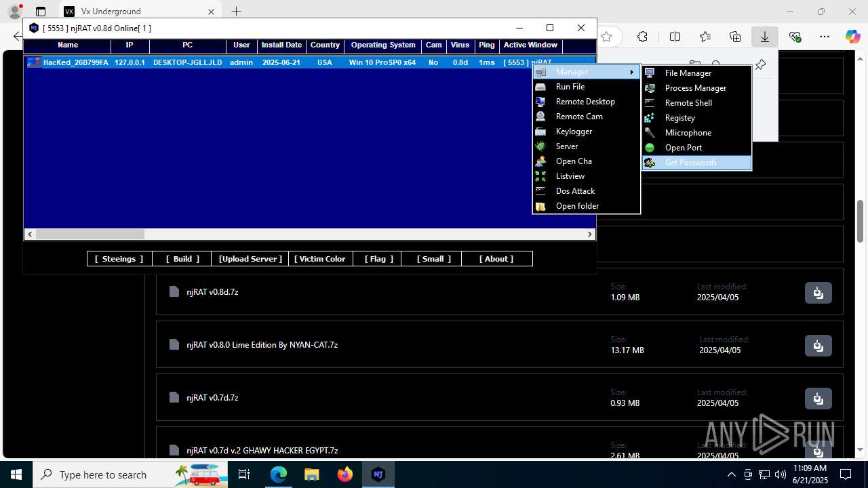Click the Microphone icon in submenu

[x=650, y=133]
